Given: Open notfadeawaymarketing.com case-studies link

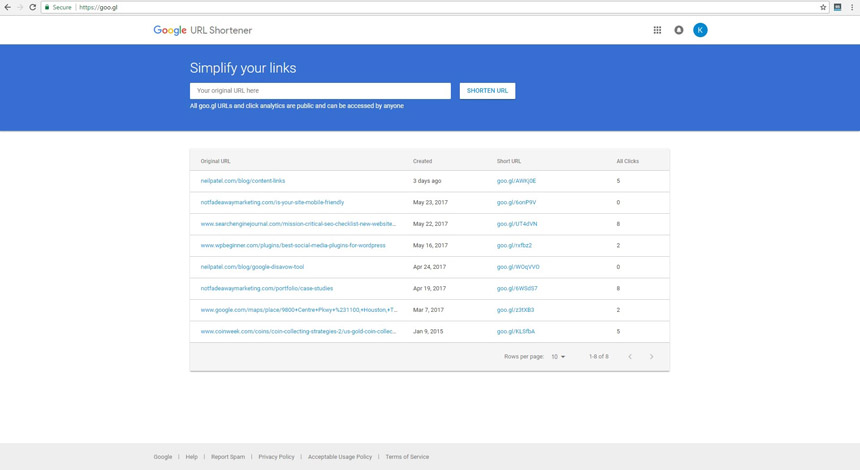Looking at the screenshot, I should (x=267, y=288).
